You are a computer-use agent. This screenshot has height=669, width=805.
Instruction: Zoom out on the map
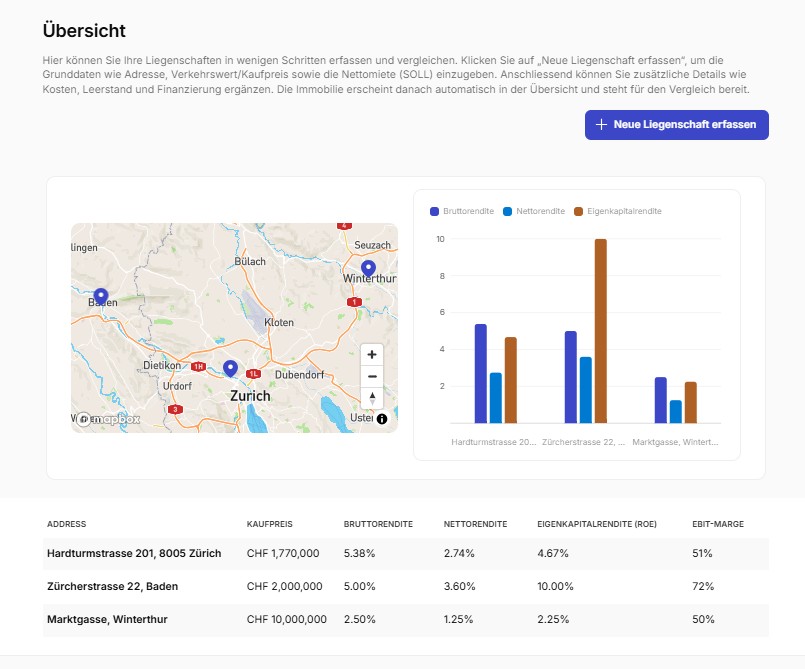tap(372, 376)
